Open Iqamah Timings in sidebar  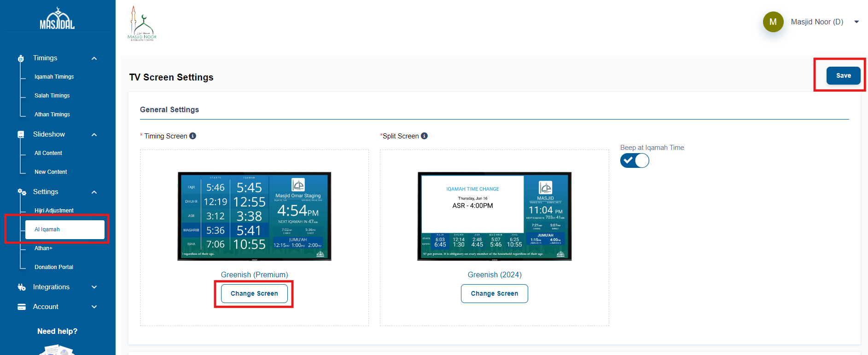[x=54, y=77]
